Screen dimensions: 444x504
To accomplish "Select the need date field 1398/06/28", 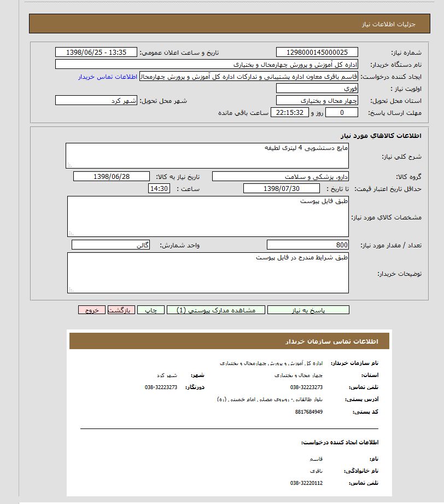I will [112, 177].
